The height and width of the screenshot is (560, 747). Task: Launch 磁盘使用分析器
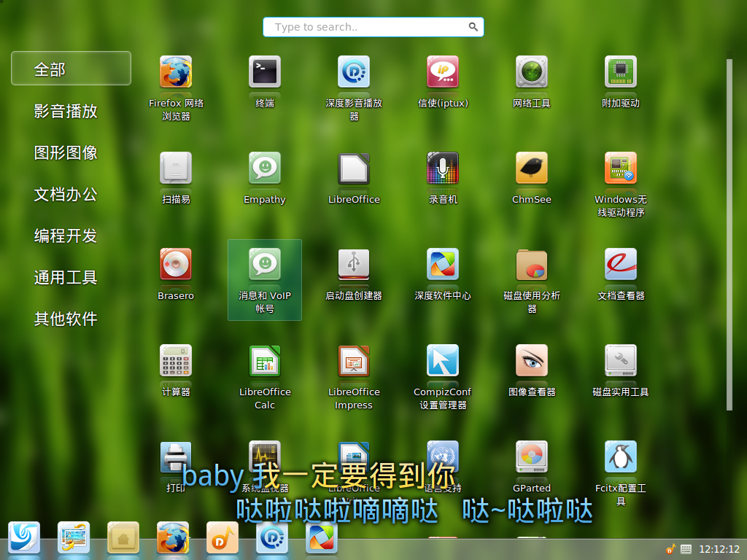[532, 264]
